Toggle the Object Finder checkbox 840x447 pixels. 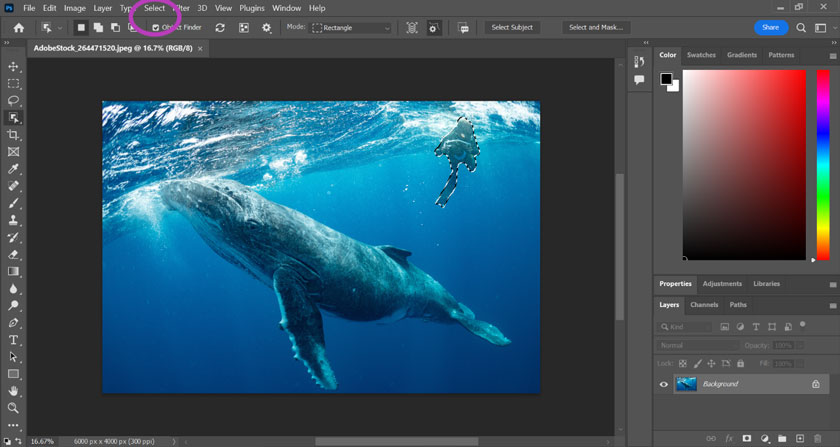click(x=156, y=28)
